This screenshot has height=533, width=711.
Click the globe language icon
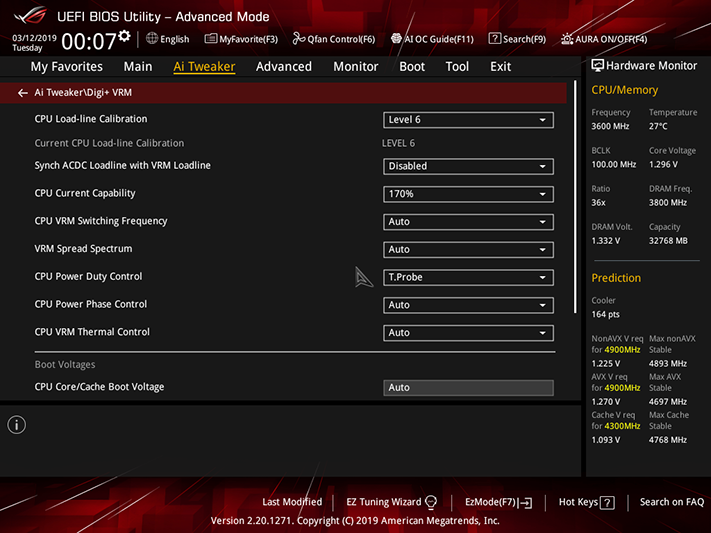tap(152, 39)
